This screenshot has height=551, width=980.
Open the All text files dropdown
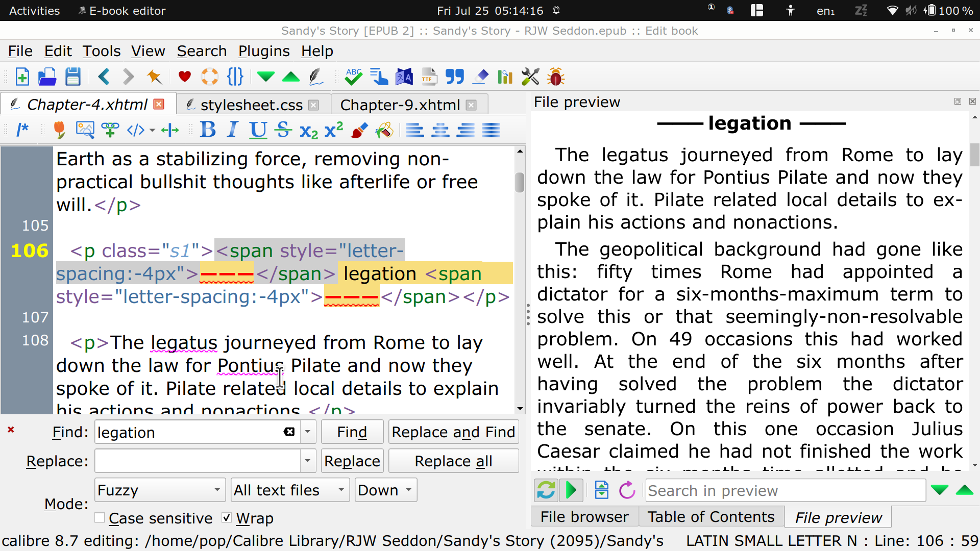289,490
